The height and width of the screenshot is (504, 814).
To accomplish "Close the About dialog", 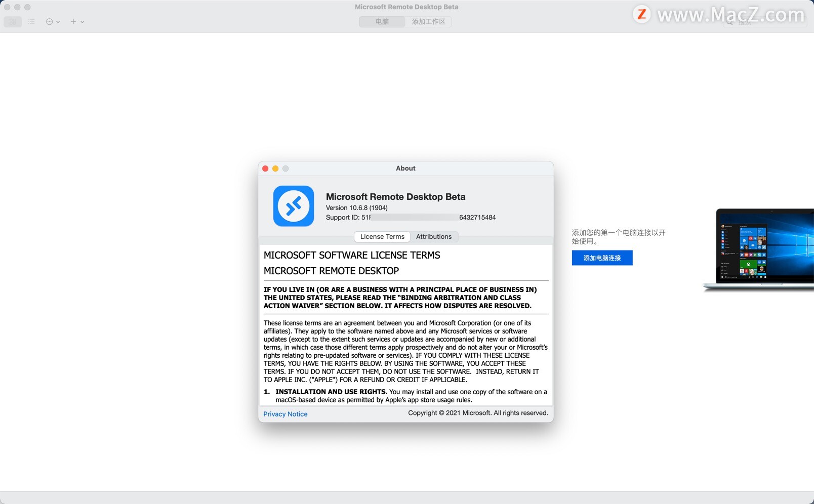I will (x=265, y=169).
